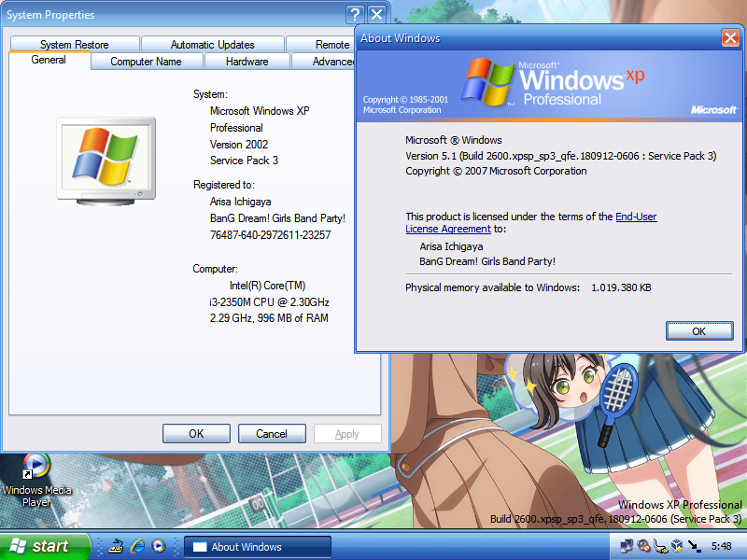Close the About Windows dialog
Viewport: 747px width, 560px height.
(x=730, y=37)
